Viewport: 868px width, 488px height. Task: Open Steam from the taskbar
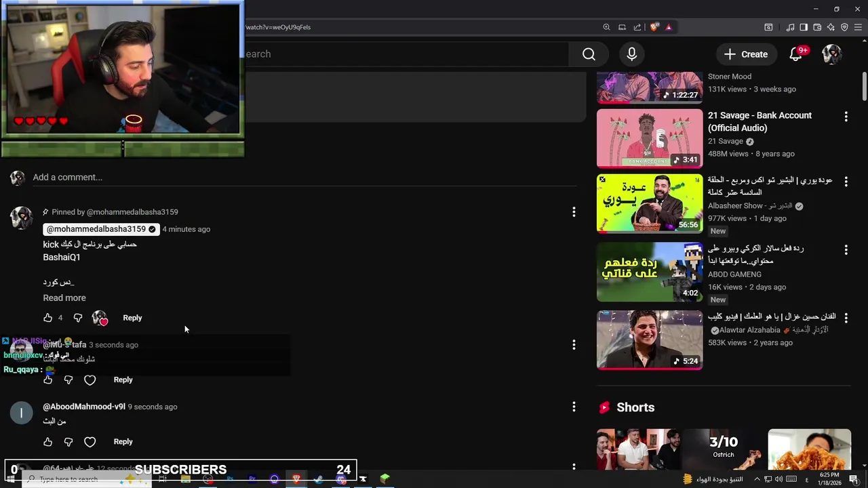coord(319,479)
